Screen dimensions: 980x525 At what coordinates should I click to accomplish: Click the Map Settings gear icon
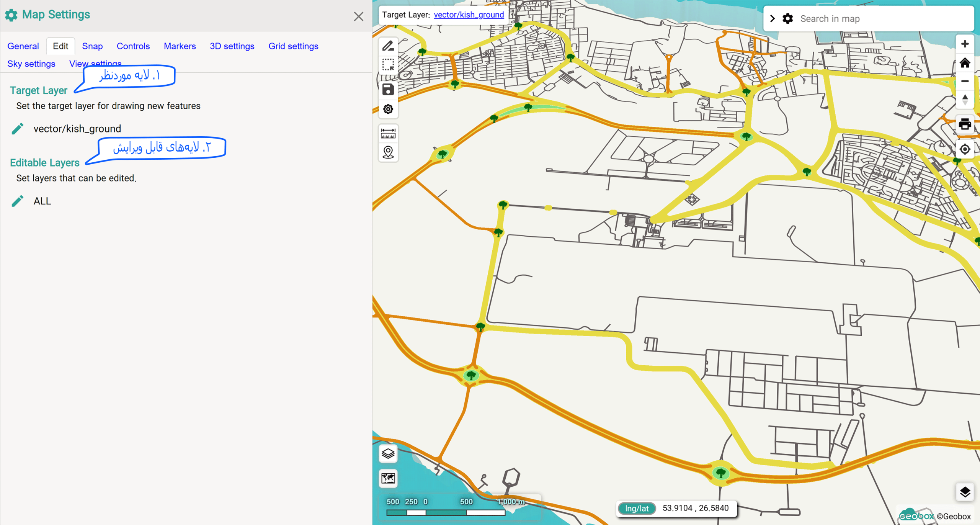coord(11,15)
